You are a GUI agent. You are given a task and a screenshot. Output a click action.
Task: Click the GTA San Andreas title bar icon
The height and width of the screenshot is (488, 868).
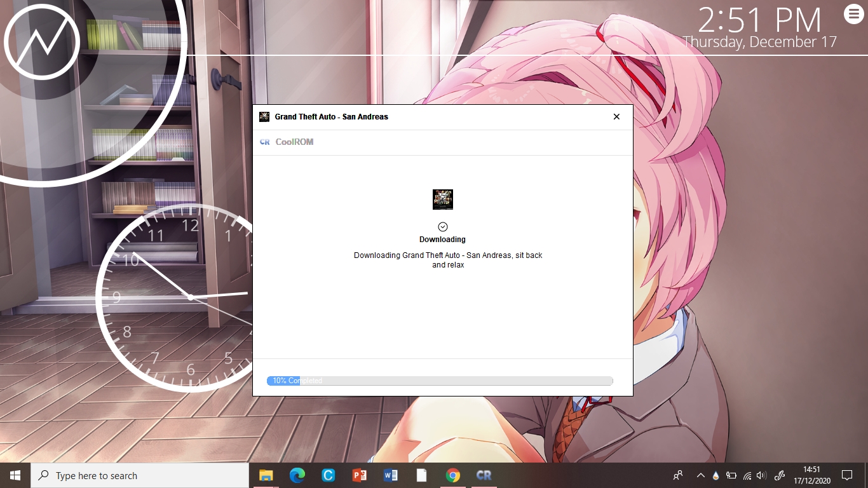(264, 117)
